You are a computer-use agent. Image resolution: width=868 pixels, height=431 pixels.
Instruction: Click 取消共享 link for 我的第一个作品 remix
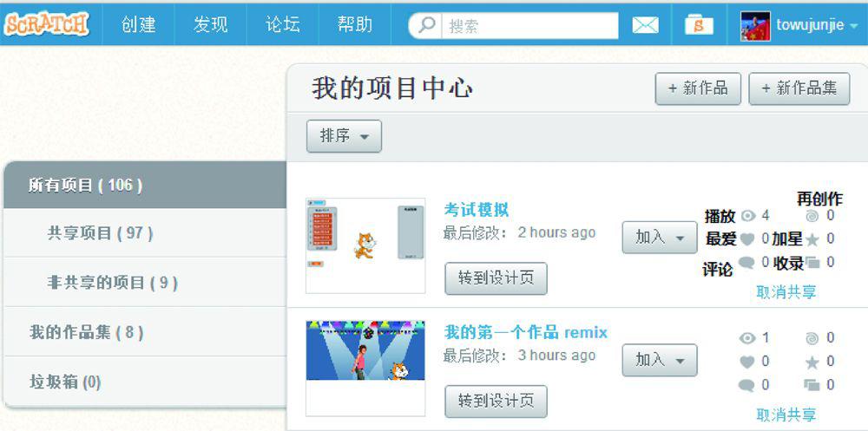(786, 415)
